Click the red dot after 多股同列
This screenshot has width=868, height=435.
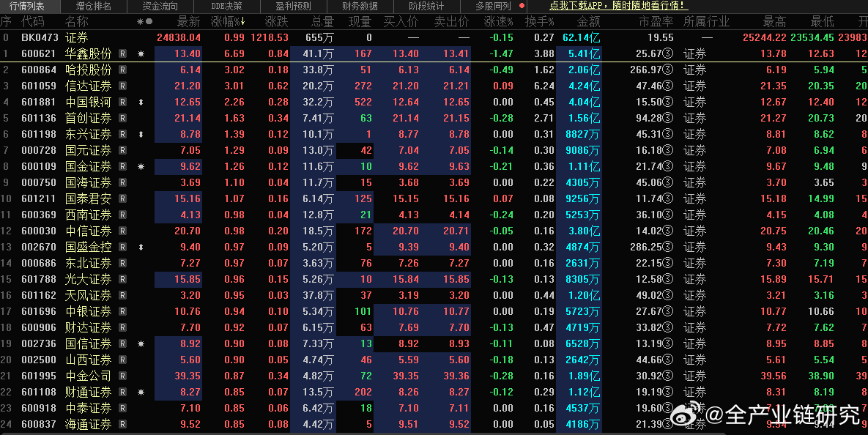pyautogui.click(x=521, y=6)
